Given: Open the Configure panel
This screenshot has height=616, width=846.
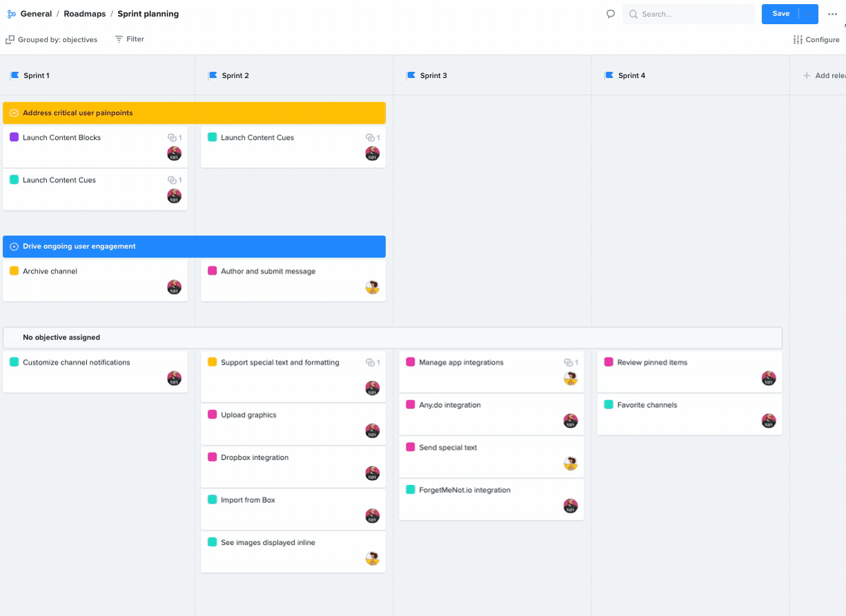Looking at the screenshot, I should click(x=816, y=39).
